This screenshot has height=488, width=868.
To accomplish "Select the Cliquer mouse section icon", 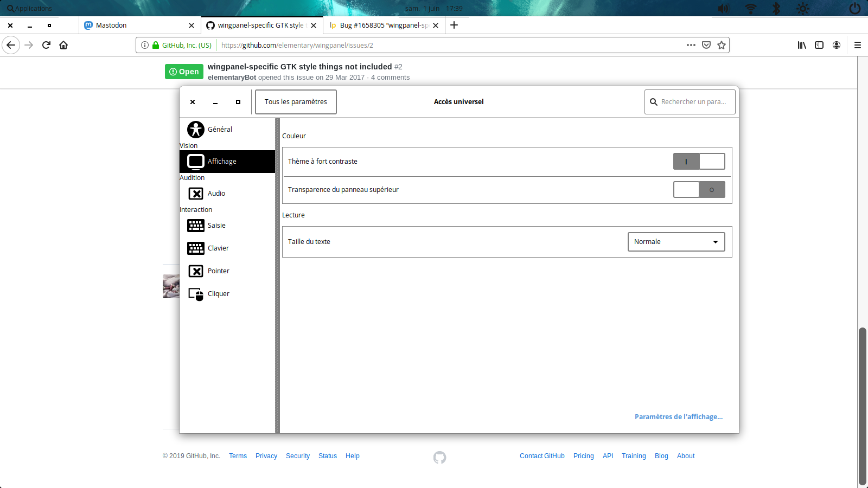I will 196,293.
